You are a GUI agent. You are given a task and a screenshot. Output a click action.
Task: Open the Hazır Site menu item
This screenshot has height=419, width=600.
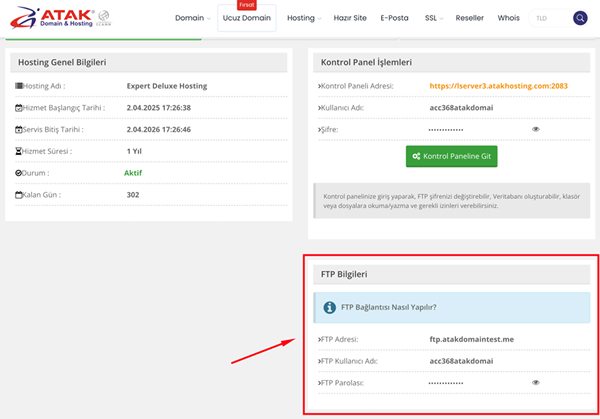[x=350, y=18]
